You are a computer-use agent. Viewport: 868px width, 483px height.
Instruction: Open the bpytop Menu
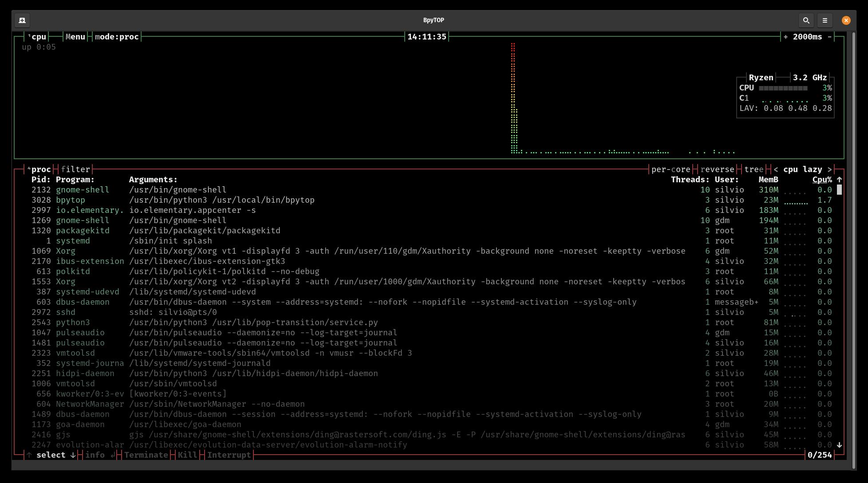pyautogui.click(x=75, y=37)
